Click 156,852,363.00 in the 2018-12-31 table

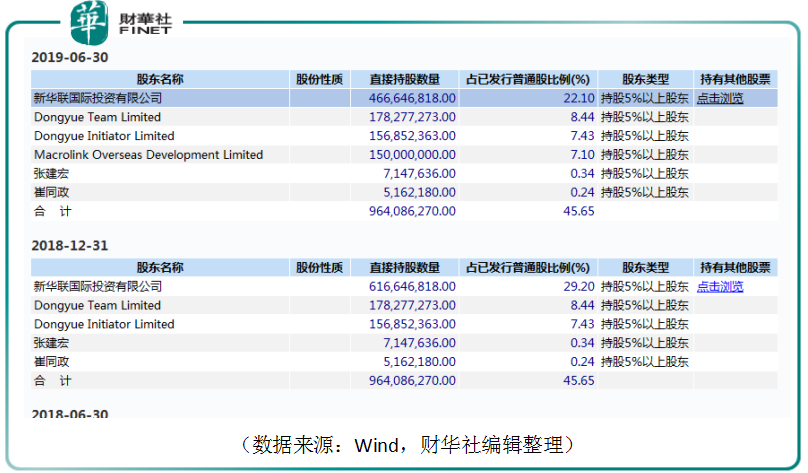(412, 324)
